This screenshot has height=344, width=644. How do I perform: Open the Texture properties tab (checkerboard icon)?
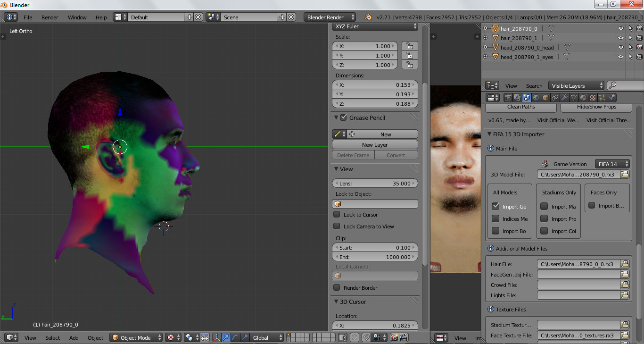[593, 98]
